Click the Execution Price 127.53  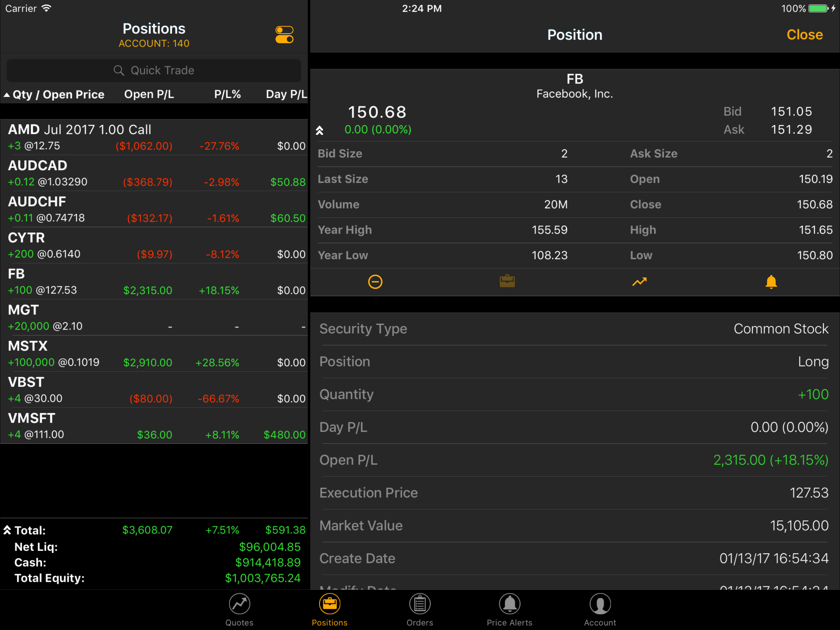click(809, 493)
